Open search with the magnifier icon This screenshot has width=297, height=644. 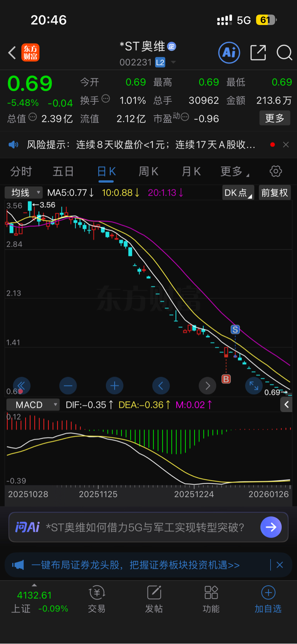coord(284,53)
